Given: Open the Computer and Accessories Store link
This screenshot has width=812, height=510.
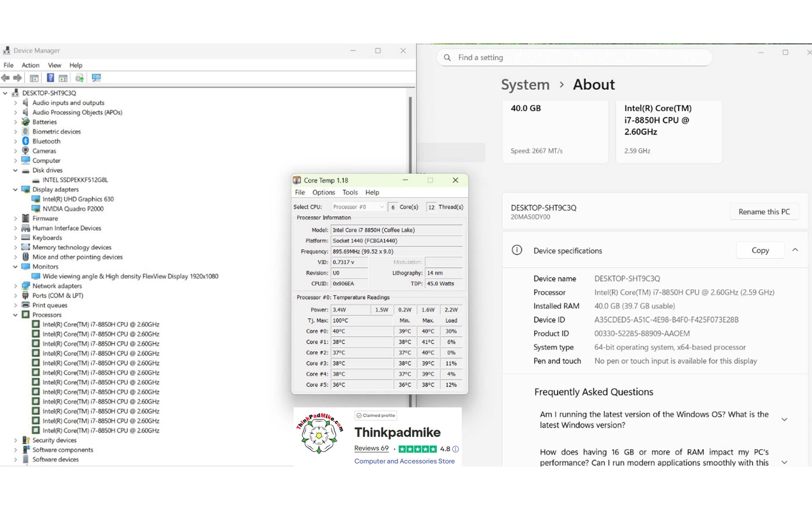Looking at the screenshot, I should click(404, 461).
